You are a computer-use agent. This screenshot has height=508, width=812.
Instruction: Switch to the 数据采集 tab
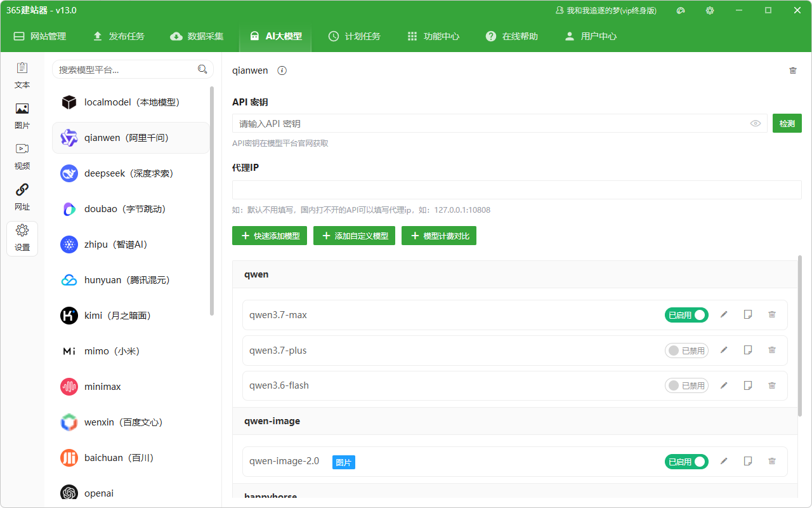click(197, 36)
